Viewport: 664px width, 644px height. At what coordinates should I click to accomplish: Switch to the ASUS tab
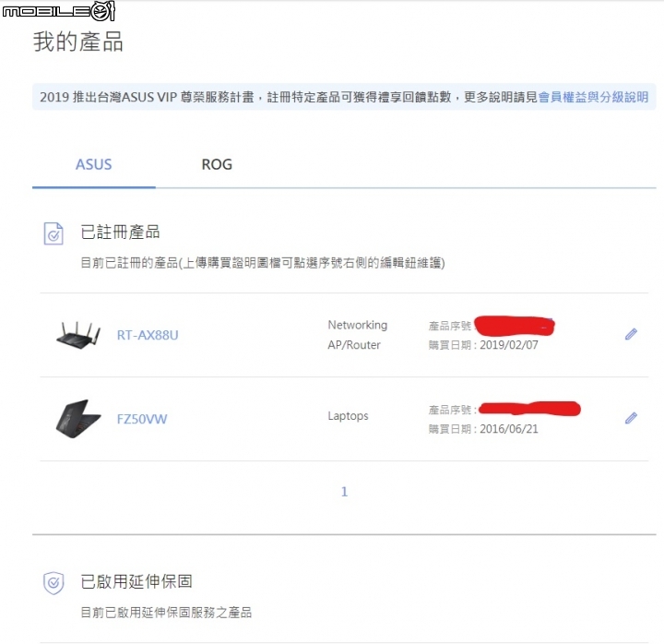pyautogui.click(x=93, y=164)
